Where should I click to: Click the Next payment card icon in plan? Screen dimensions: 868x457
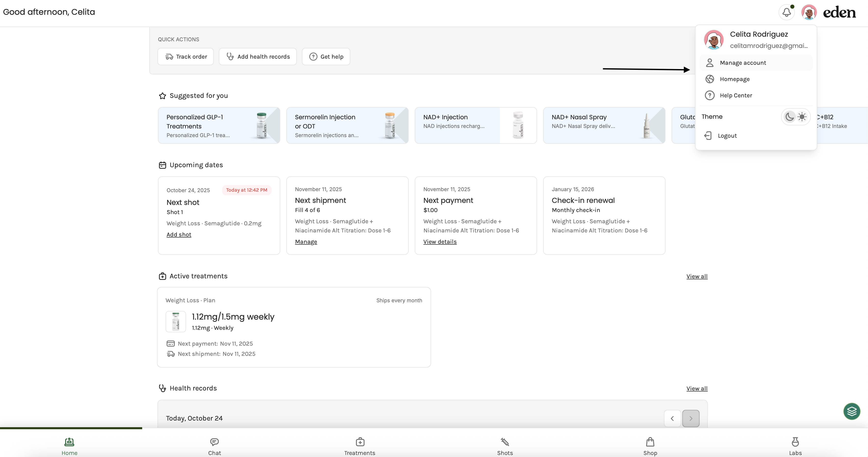coord(170,344)
